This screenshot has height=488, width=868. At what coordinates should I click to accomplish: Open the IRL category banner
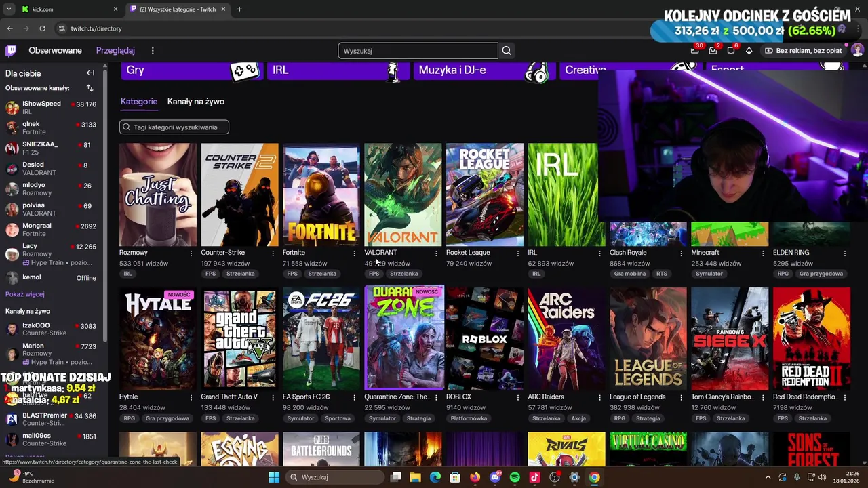coord(338,70)
